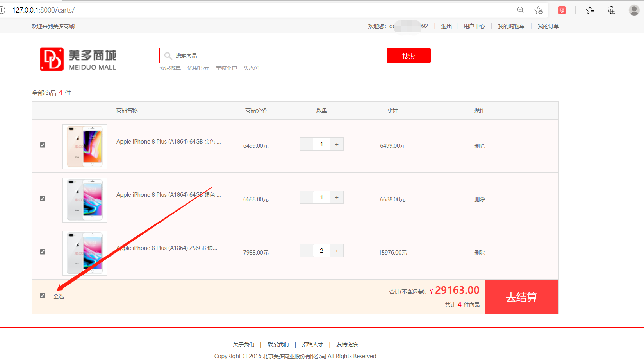Screen dimensions: 644x359
Task: Click the 美妆个护 search suggestion
Action: point(226,68)
